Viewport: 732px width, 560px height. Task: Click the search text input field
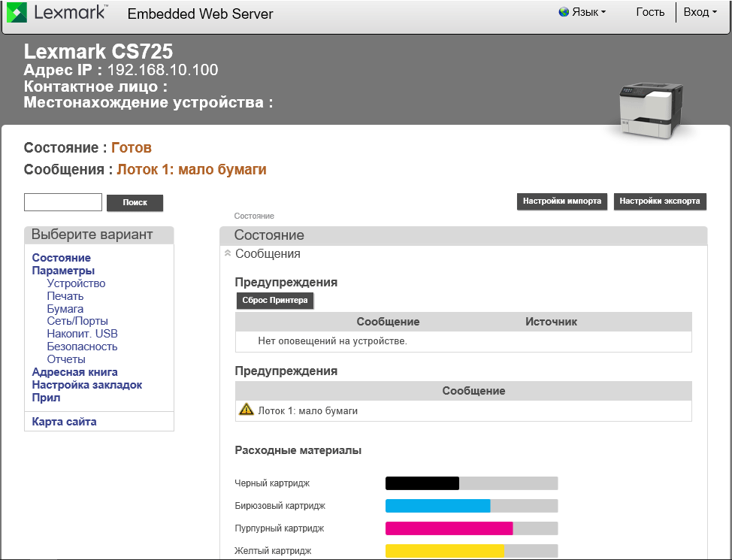[63, 202]
